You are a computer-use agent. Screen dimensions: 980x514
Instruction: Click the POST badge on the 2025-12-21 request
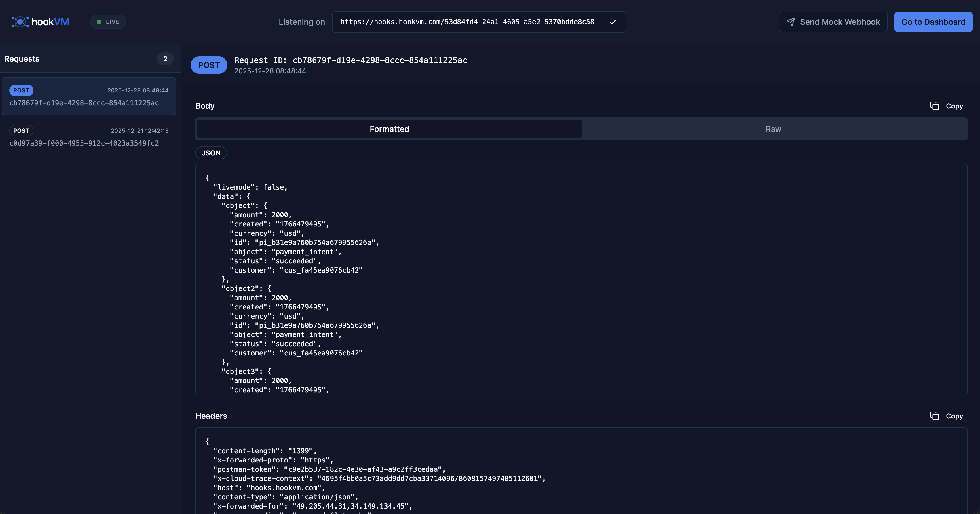coord(21,130)
